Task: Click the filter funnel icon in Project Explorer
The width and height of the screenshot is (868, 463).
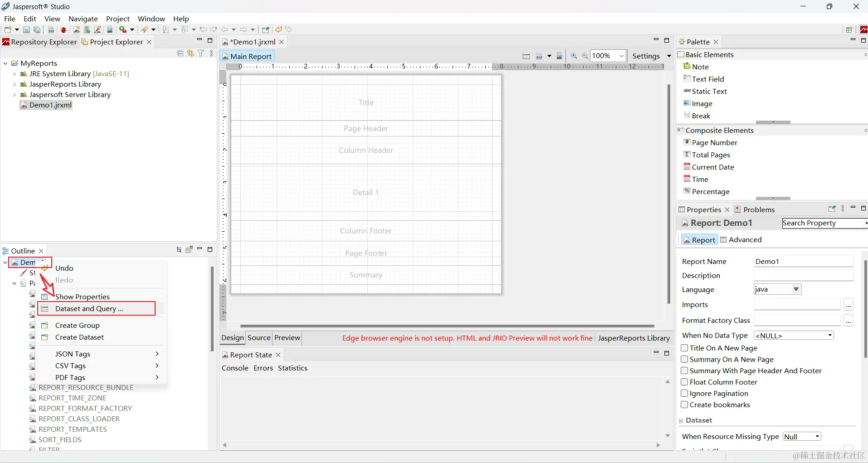Action: tap(201, 54)
